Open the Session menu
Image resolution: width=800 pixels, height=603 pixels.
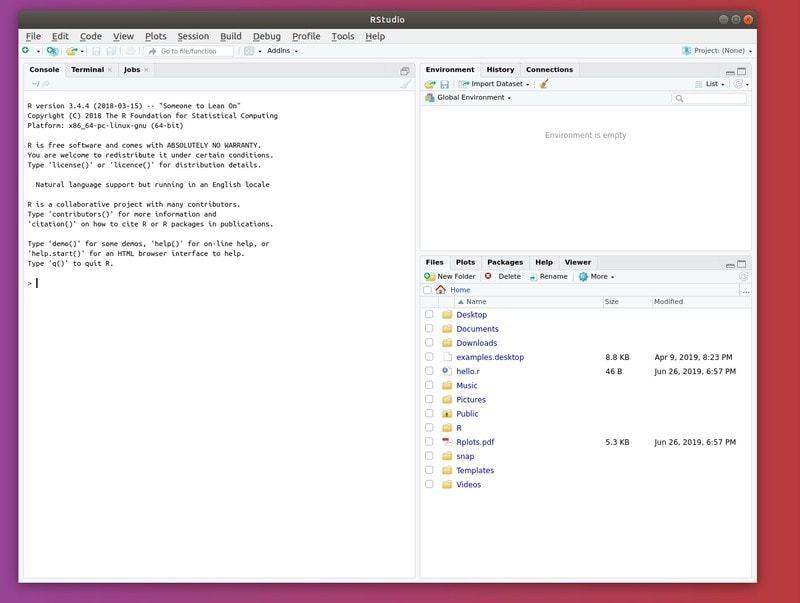click(x=192, y=36)
